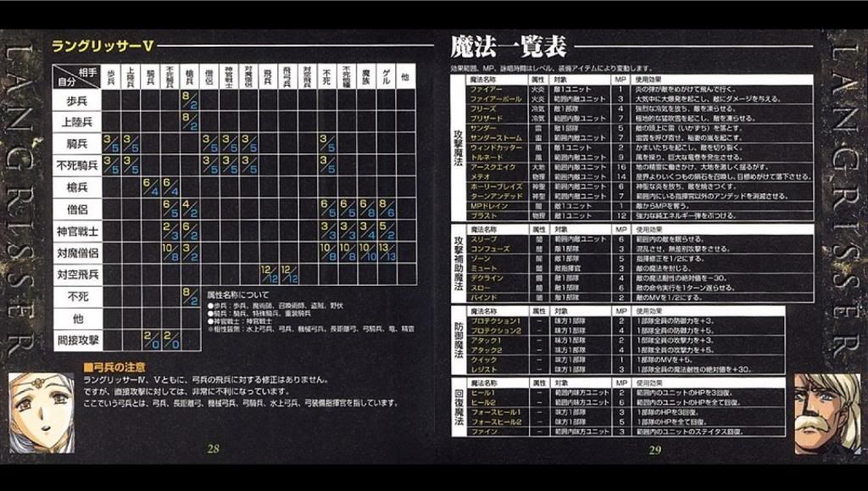Click page number 29
The height and width of the screenshot is (491, 868).
[x=655, y=450]
